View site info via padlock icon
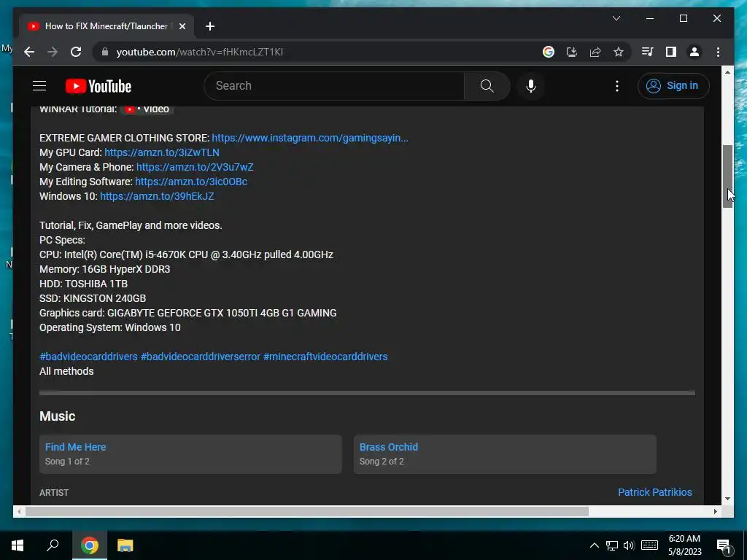 105,52
